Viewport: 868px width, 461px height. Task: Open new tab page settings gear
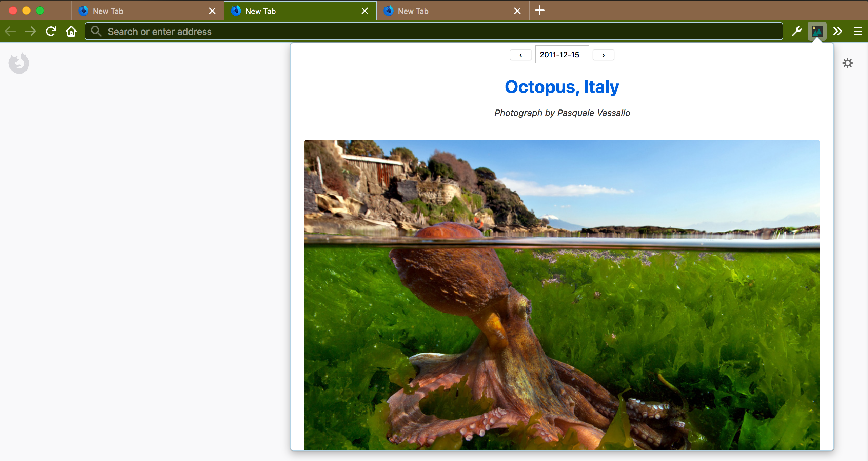click(x=847, y=63)
